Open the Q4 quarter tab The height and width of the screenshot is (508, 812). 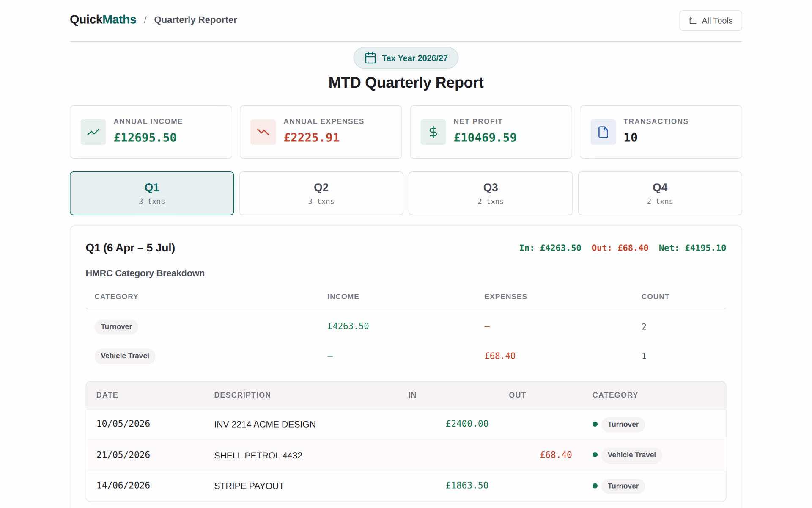660,193
